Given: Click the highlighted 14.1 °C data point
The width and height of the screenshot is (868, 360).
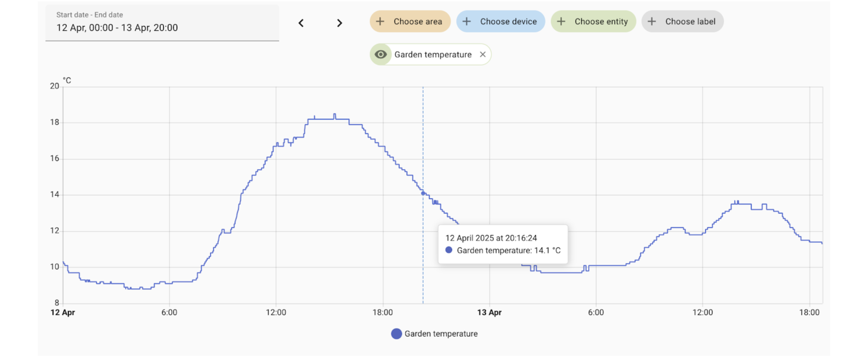Looking at the screenshot, I should (423, 193).
